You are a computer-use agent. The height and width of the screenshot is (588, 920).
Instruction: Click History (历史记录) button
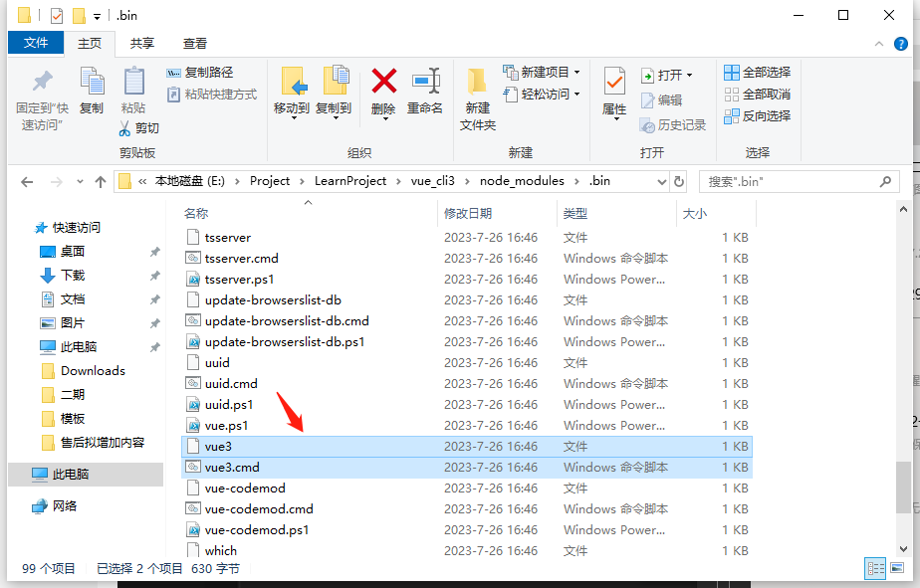[673, 125]
